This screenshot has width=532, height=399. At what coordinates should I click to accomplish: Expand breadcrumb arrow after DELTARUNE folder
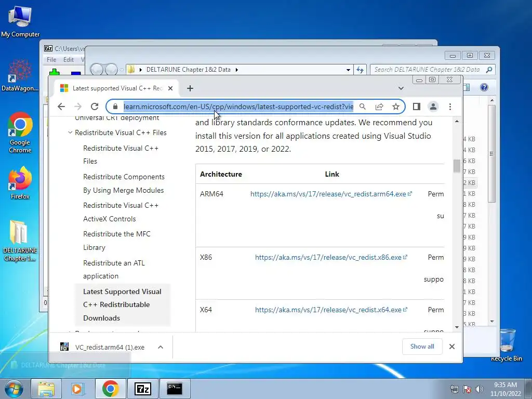pos(236,70)
